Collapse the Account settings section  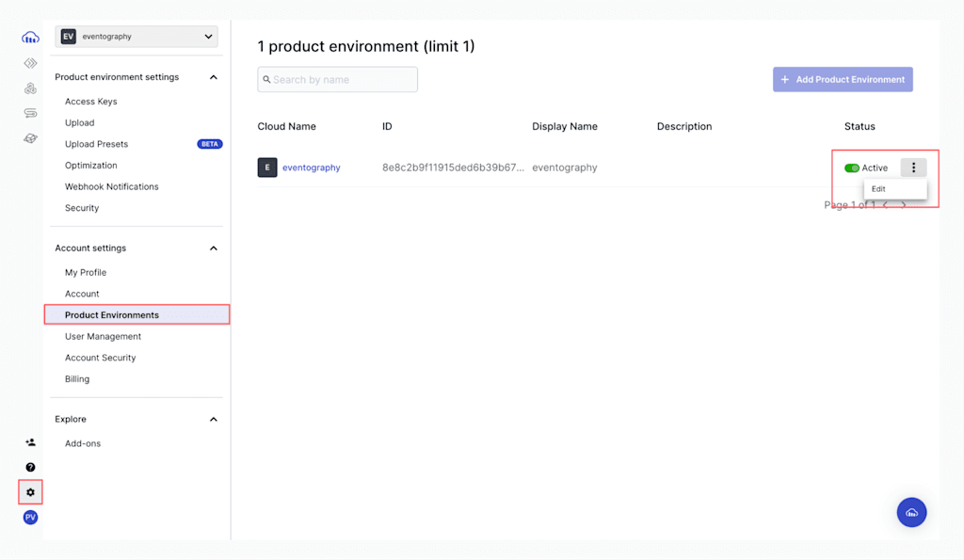click(214, 248)
